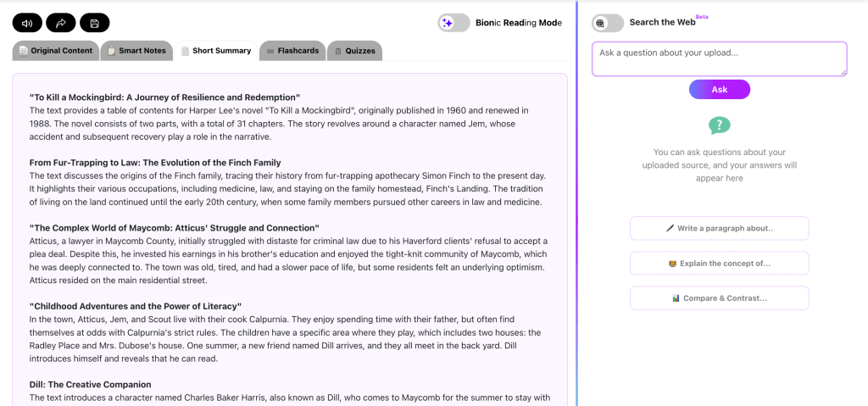This screenshot has width=868, height=406.
Task: Click the green question mark bubble icon
Action: pyautogui.click(x=719, y=126)
